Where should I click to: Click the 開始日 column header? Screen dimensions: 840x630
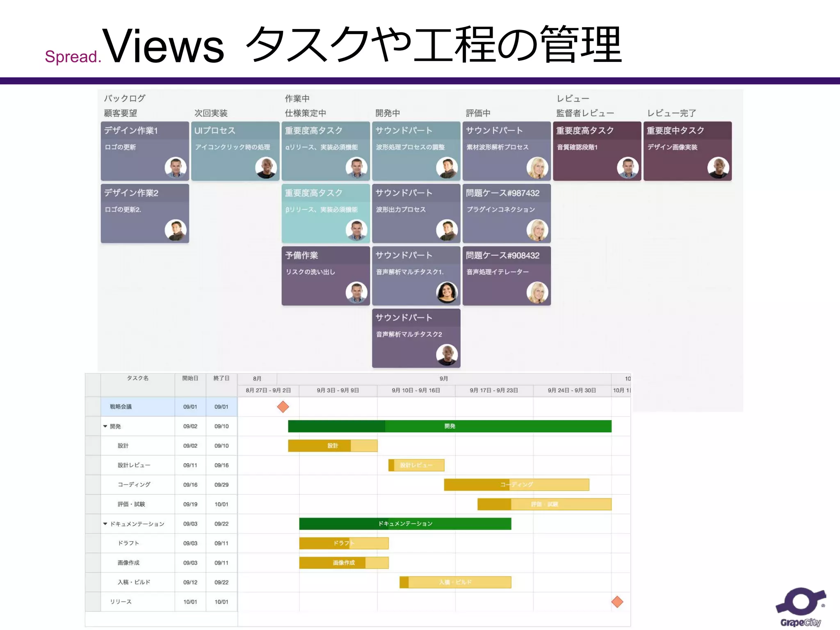(190, 385)
